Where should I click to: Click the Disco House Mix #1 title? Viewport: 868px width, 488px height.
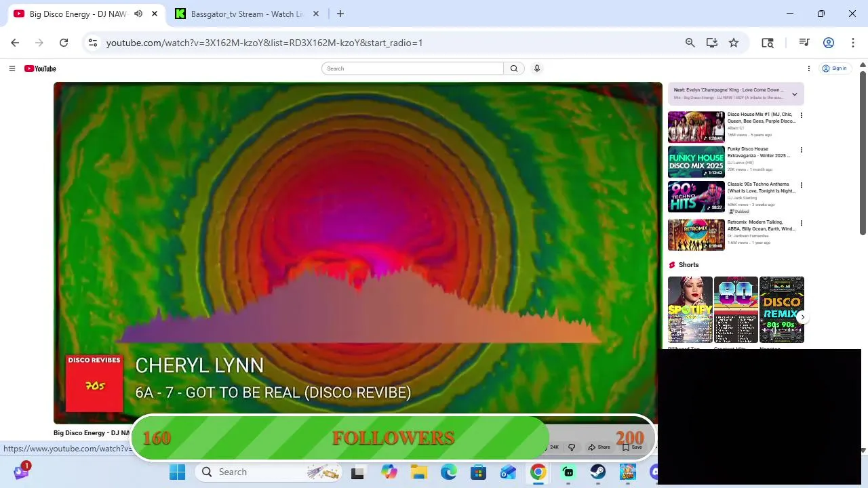coord(761,118)
